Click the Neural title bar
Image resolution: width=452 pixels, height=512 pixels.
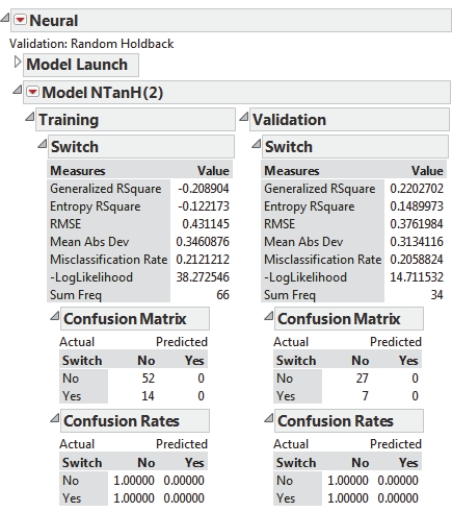click(231, 20)
